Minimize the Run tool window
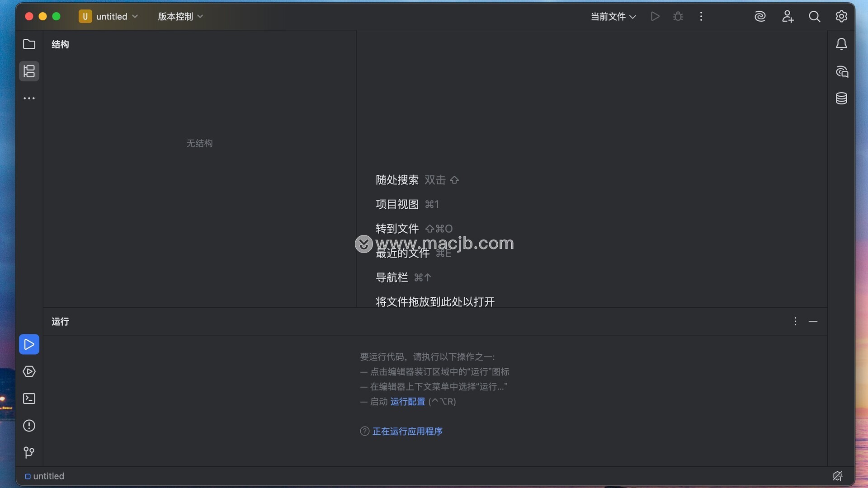868x488 pixels. tap(813, 321)
